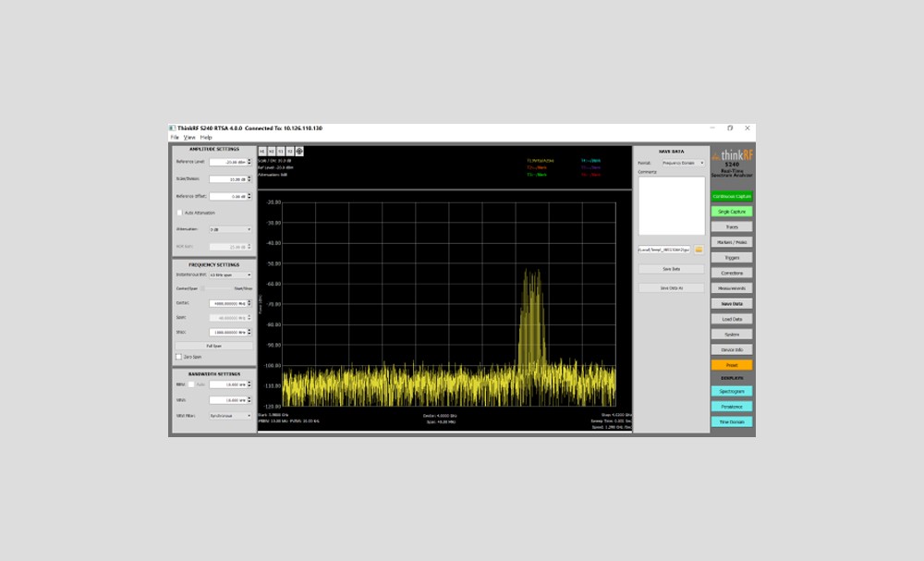Image resolution: width=924 pixels, height=561 pixels.
Task: Click the crosshair icon in plot toolbar
Action: point(299,151)
